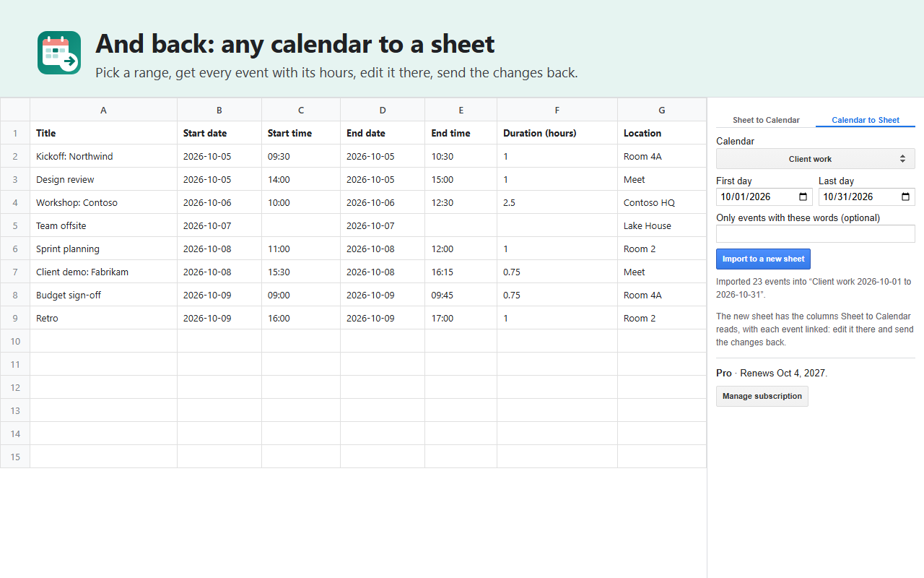Click the 15:30 start time cell
This screenshot has height=578, width=924.
pyautogui.click(x=301, y=272)
